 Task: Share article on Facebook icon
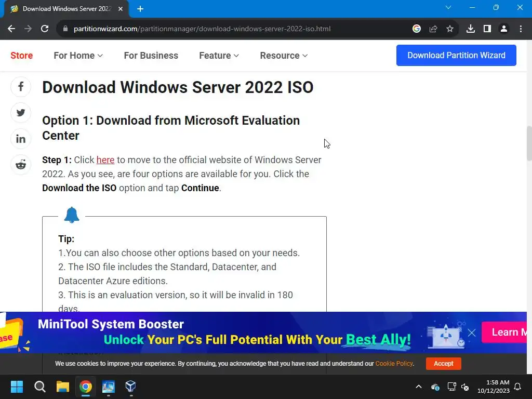[21, 87]
